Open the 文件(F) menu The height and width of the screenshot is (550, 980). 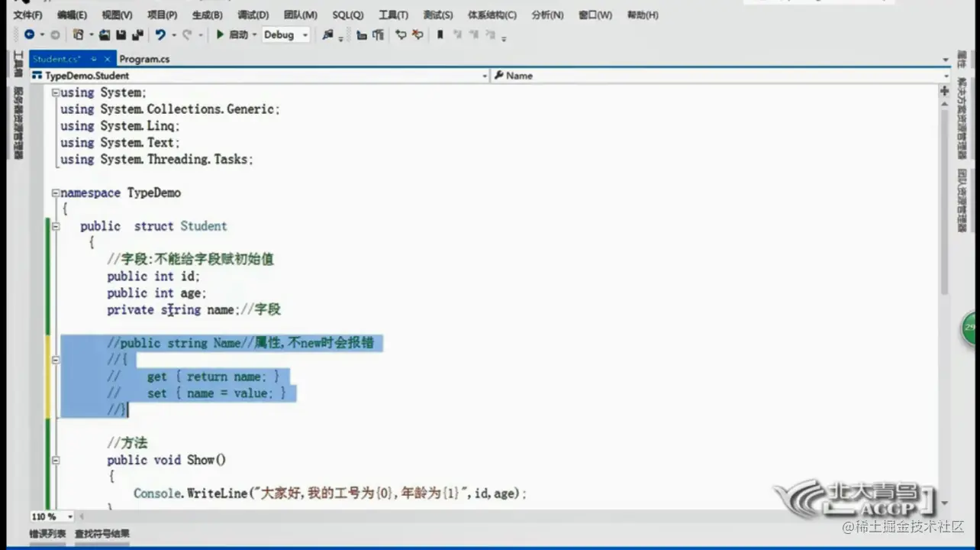[27, 15]
